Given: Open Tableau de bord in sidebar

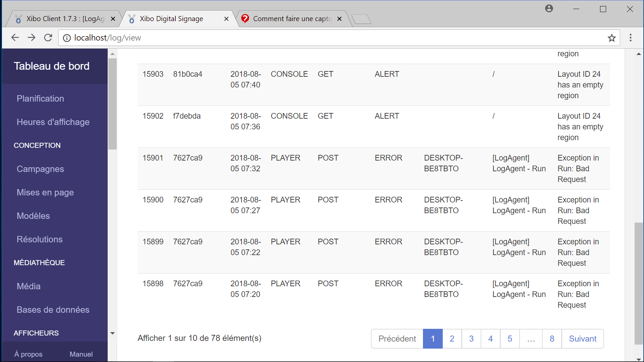Looking at the screenshot, I should click(x=52, y=66).
